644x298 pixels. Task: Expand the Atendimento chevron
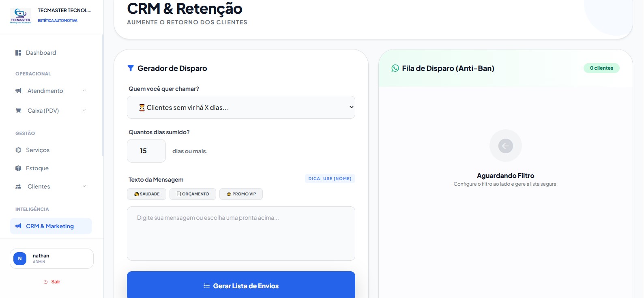pyautogui.click(x=84, y=90)
